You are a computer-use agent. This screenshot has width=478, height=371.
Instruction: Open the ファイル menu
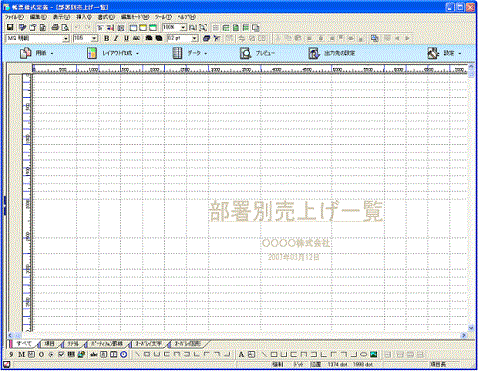click(x=14, y=17)
